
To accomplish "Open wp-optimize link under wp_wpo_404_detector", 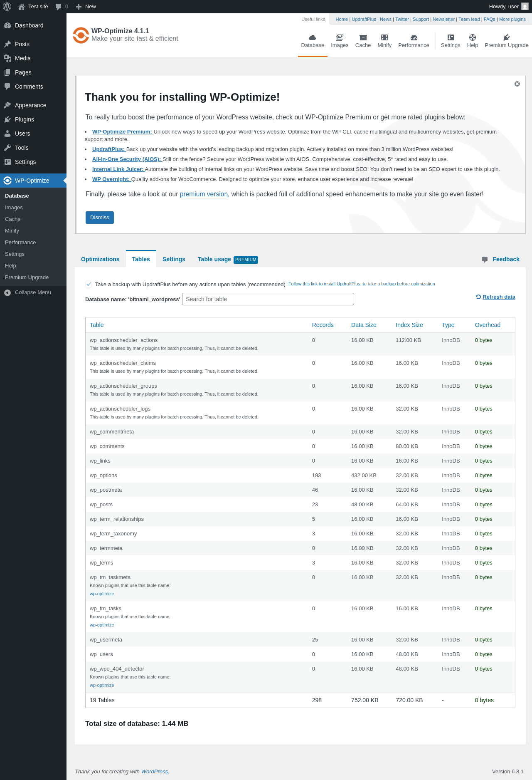I will [x=102, y=685].
